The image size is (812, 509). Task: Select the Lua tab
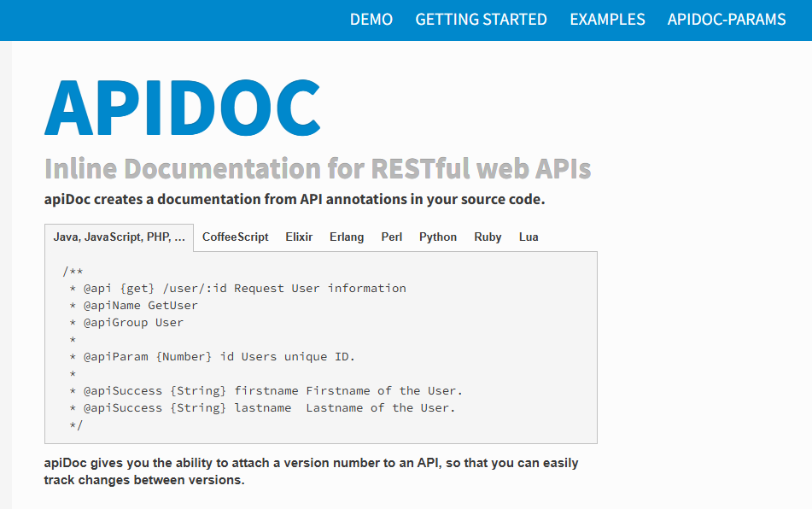pyautogui.click(x=529, y=237)
